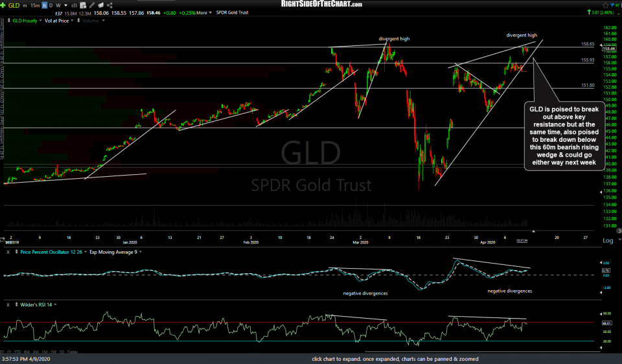Select the Today range
The width and height of the screenshot is (622, 364).
73,352
